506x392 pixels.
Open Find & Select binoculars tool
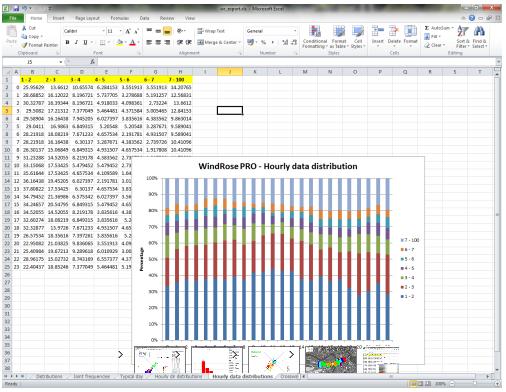point(479,37)
